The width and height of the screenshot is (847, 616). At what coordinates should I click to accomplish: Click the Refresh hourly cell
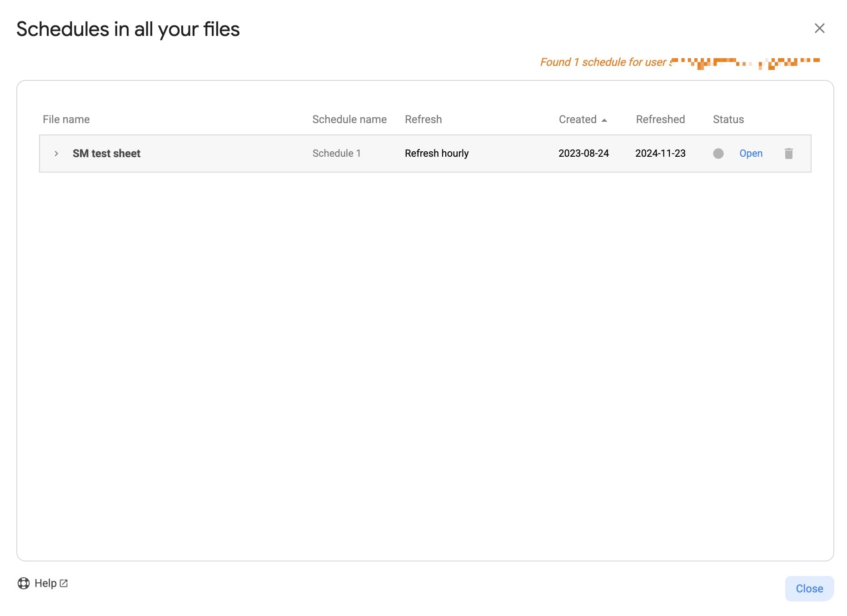pos(436,154)
